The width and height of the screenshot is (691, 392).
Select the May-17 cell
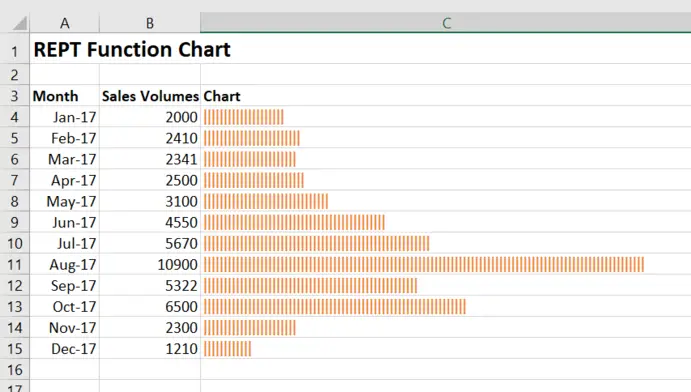point(65,201)
